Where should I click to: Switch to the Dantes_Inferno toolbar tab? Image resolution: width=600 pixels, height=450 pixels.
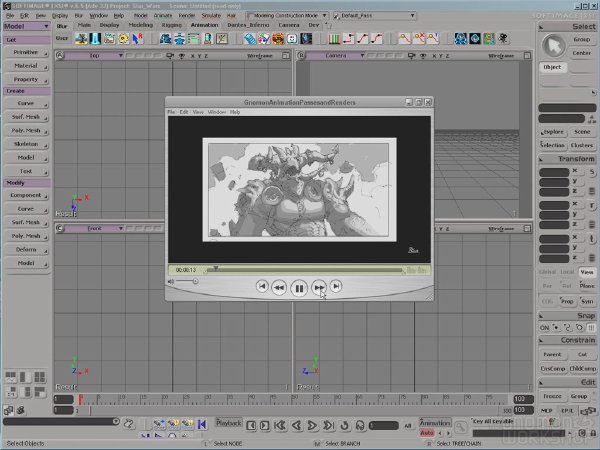click(248, 25)
